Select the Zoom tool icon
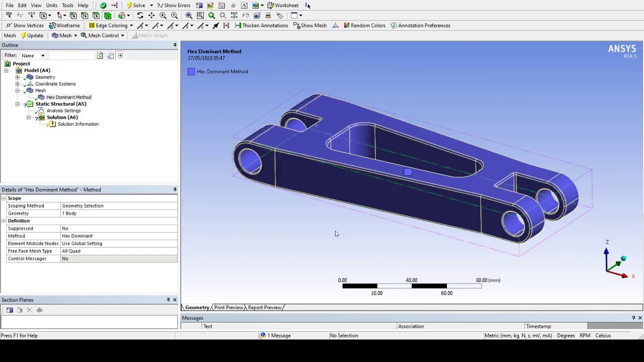Viewport: 644px width, 362px height. tap(163, 16)
